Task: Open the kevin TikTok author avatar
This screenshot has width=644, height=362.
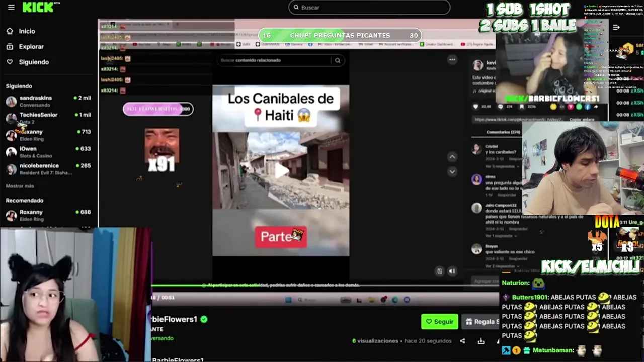Action: point(477,64)
